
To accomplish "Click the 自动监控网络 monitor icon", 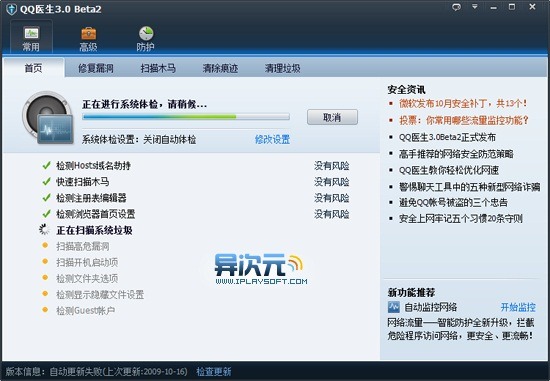I will [394, 307].
